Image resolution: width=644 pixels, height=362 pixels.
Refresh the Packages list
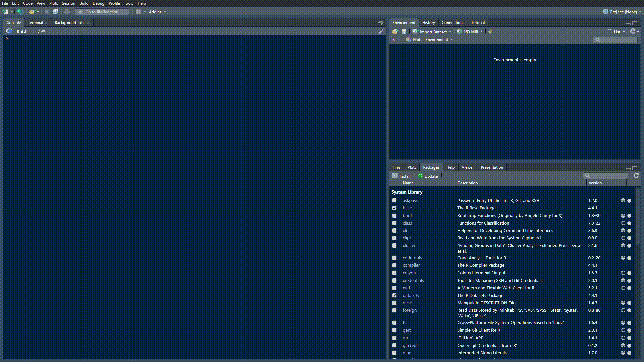click(x=636, y=176)
